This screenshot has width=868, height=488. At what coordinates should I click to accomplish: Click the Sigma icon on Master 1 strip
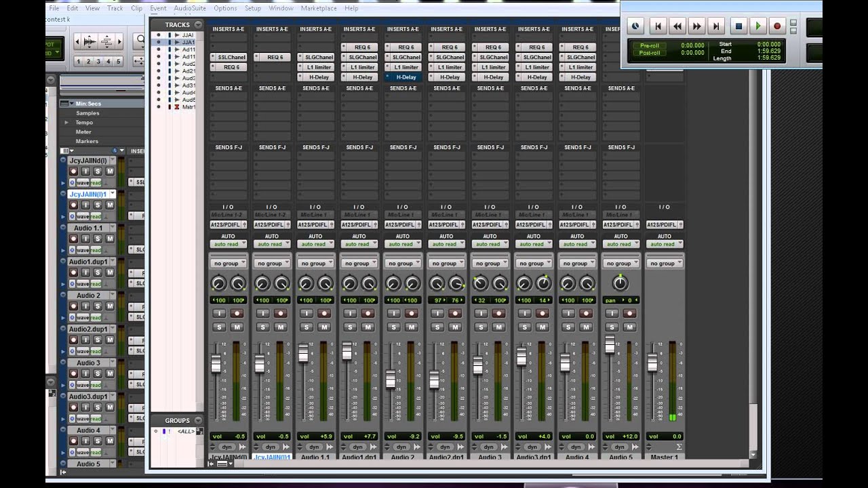coord(679,447)
